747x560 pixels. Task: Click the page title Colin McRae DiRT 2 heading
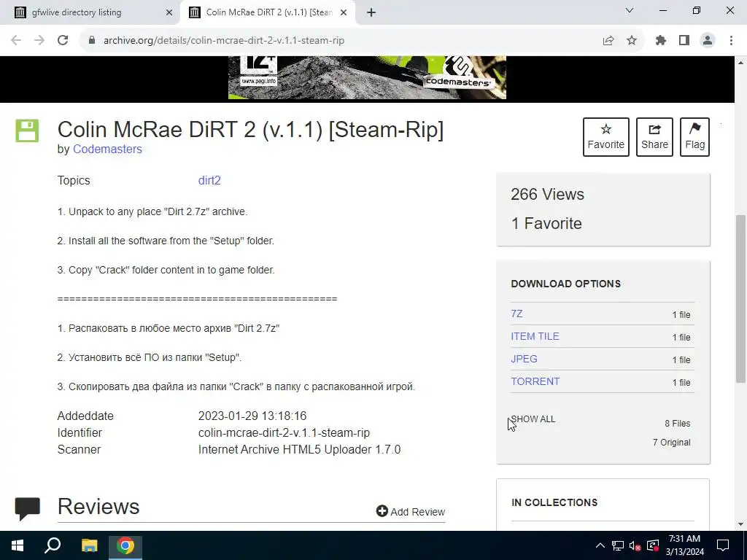[251, 130]
